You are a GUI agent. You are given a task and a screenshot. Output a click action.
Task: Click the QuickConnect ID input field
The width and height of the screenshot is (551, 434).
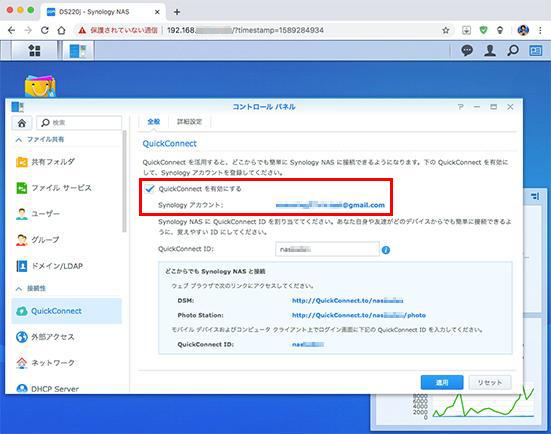pyautogui.click(x=327, y=250)
